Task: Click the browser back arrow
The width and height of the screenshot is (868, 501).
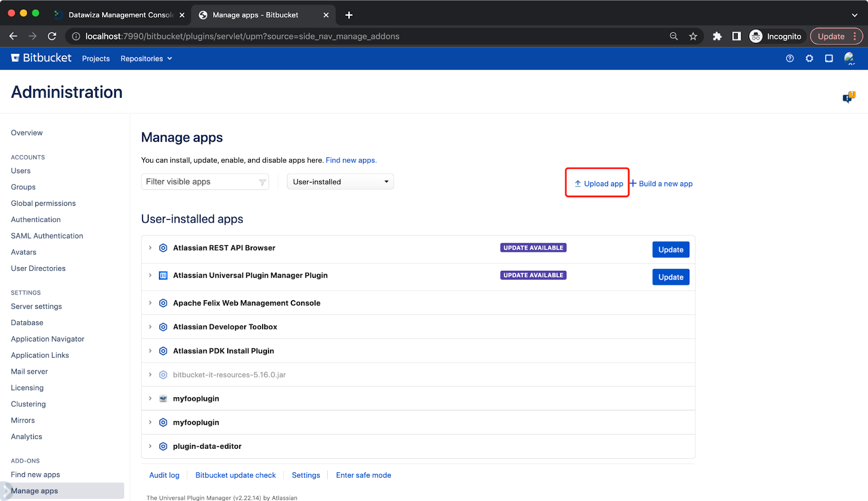Action: 14,36
